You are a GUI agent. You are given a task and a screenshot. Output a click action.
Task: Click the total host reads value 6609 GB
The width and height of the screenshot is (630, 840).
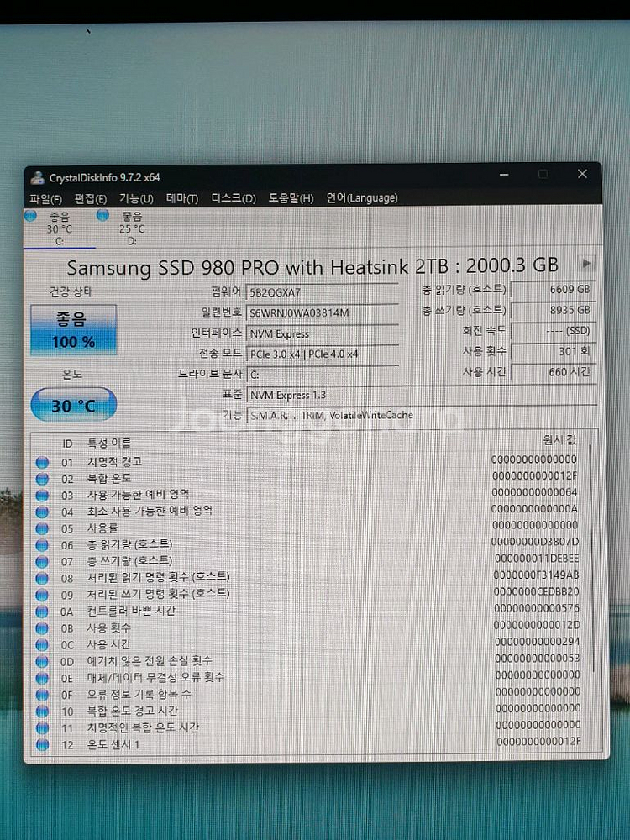pos(554,289)
